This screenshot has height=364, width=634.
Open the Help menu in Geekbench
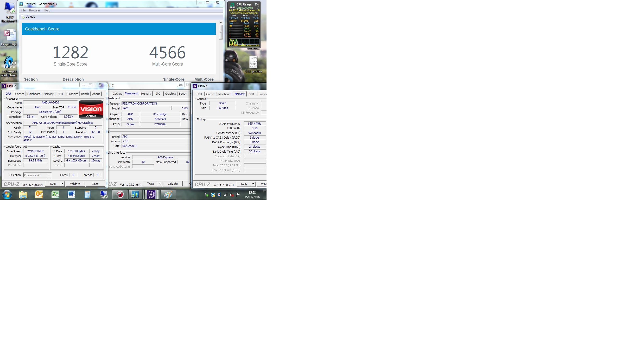(x=47, y=10)
